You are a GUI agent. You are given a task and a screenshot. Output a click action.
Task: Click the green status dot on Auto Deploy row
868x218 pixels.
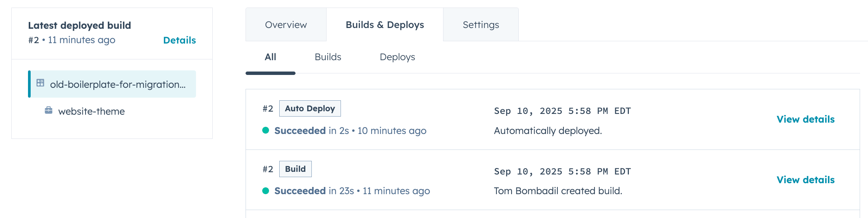pyautogui.click(x=266, y=131)
